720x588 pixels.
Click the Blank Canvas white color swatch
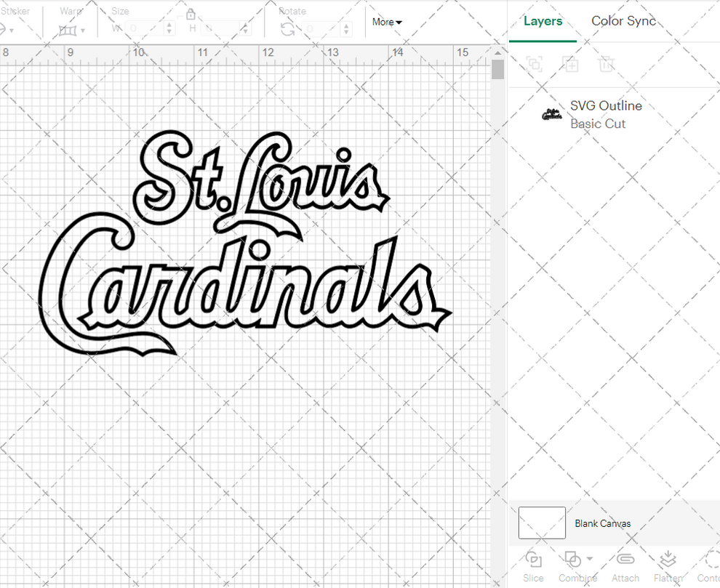(x=541, y=523)
